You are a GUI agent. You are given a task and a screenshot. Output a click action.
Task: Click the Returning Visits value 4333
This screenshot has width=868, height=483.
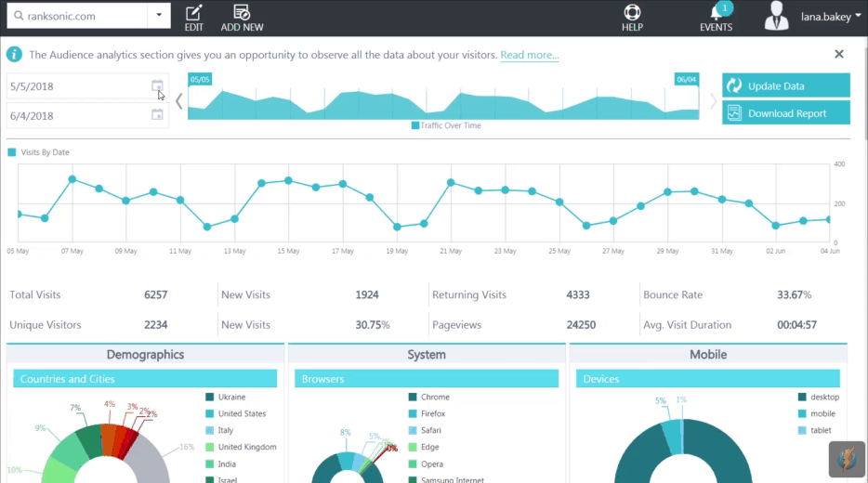(x=577, y=294)
